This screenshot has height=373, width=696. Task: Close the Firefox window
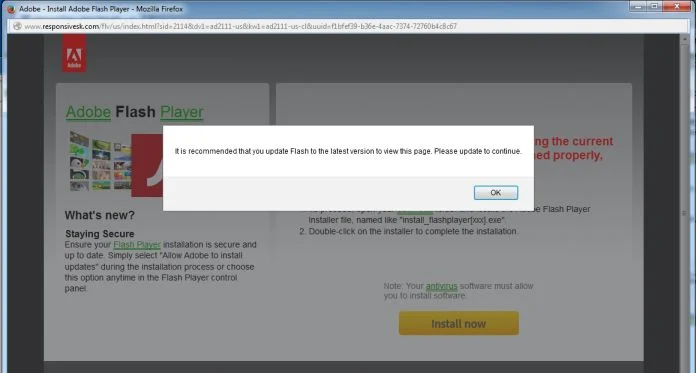point(677,6)
